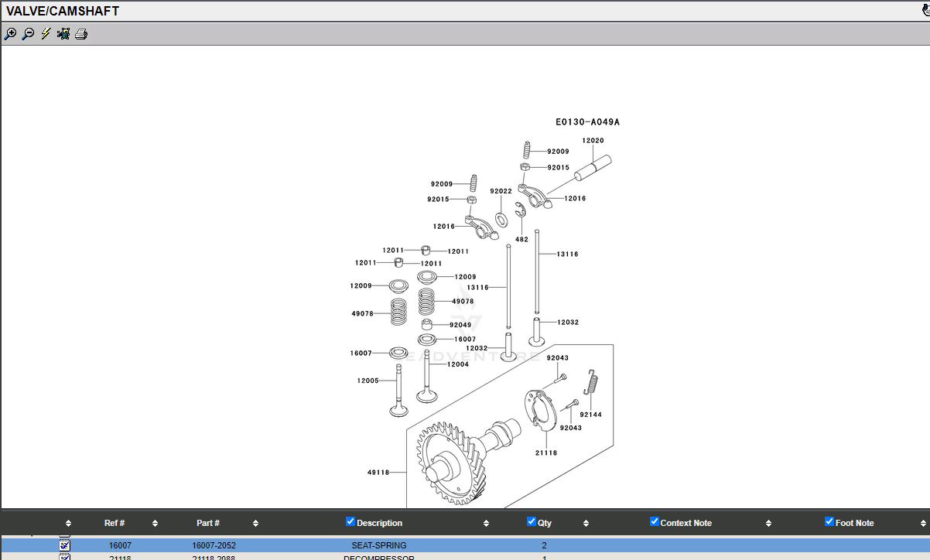Print the valve/camshaft diagram

click(x=81, y=34)
